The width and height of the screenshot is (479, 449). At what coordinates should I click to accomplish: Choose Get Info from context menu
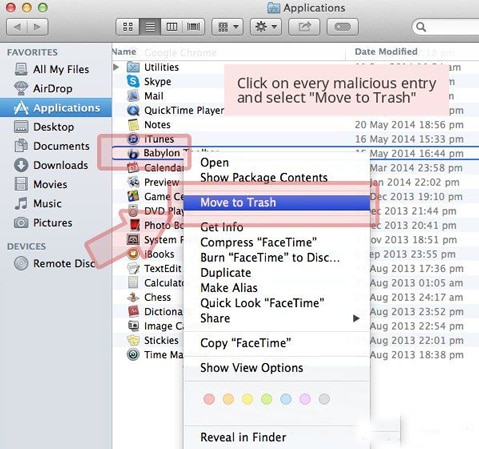coord(222,227)
